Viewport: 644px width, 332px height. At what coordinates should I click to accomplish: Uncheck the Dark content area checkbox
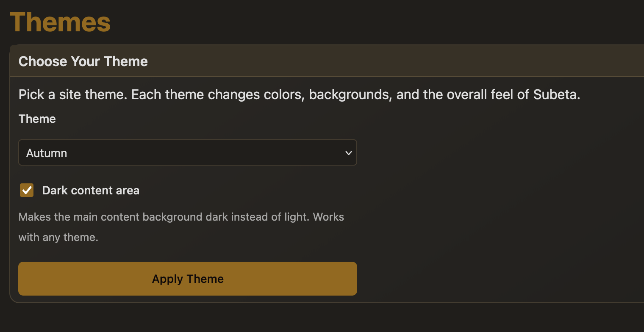tap(27, 190)
